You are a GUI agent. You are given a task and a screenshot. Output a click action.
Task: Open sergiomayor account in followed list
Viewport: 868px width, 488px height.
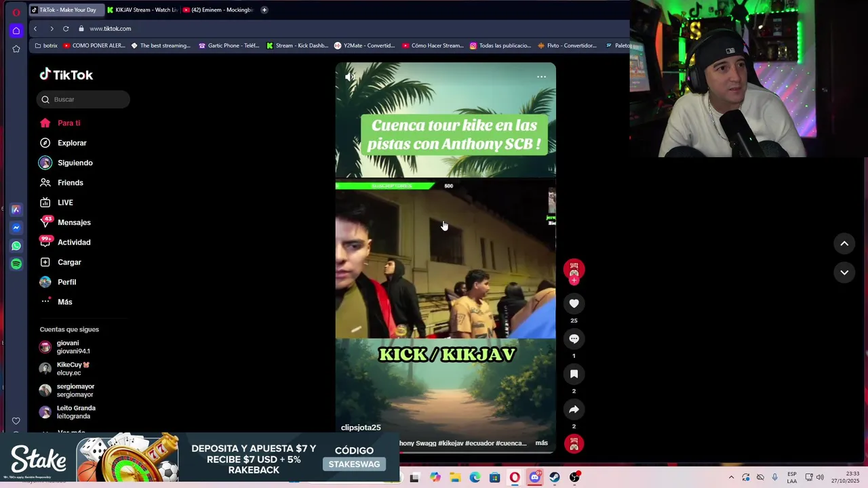(67, 390)
